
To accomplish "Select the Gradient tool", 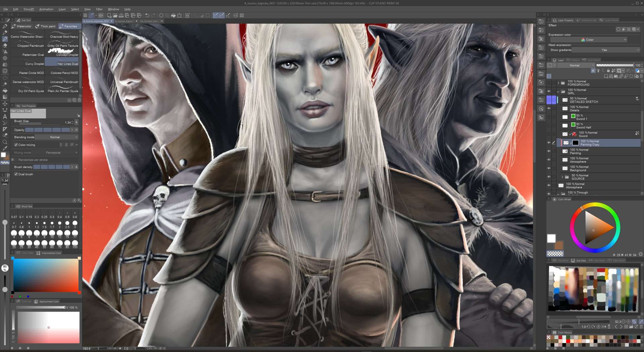I will click(x=5, y=97).
